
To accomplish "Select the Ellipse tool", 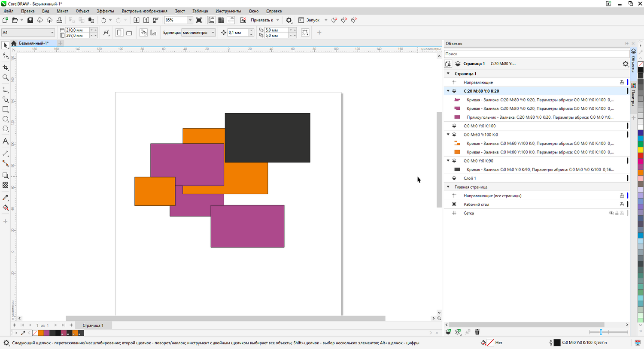I will (6, 119).
